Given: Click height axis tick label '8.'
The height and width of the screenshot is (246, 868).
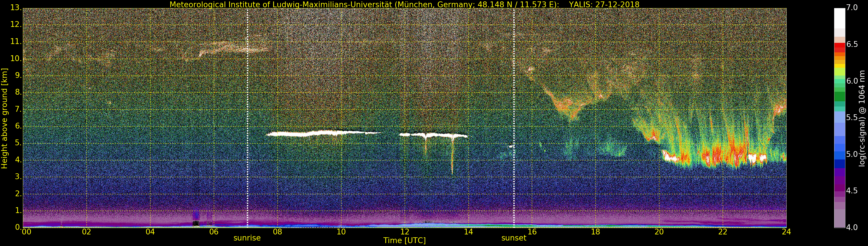Looking at the screenshot, I should pyautogui.click(x=18, y=92).
